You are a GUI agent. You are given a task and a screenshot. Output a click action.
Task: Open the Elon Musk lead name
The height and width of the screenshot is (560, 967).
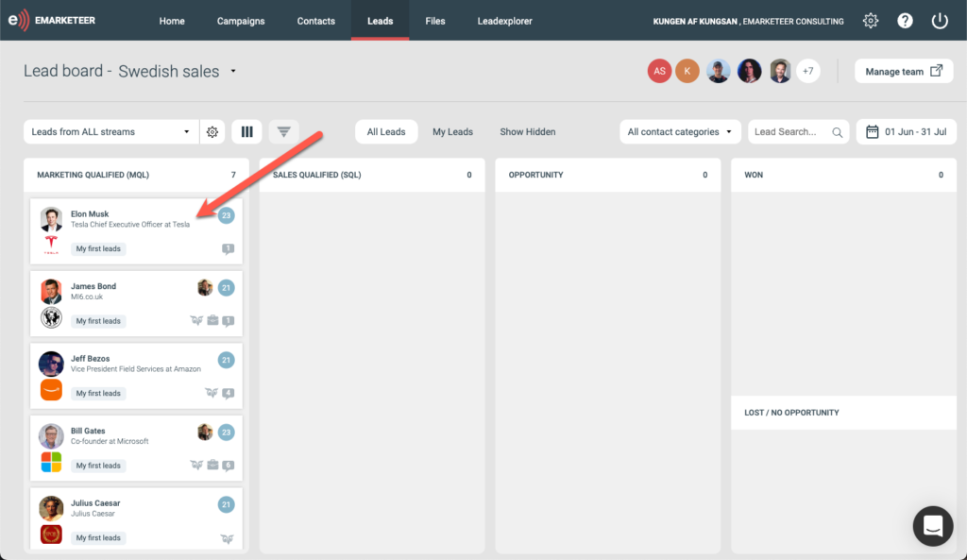(90, 214)
